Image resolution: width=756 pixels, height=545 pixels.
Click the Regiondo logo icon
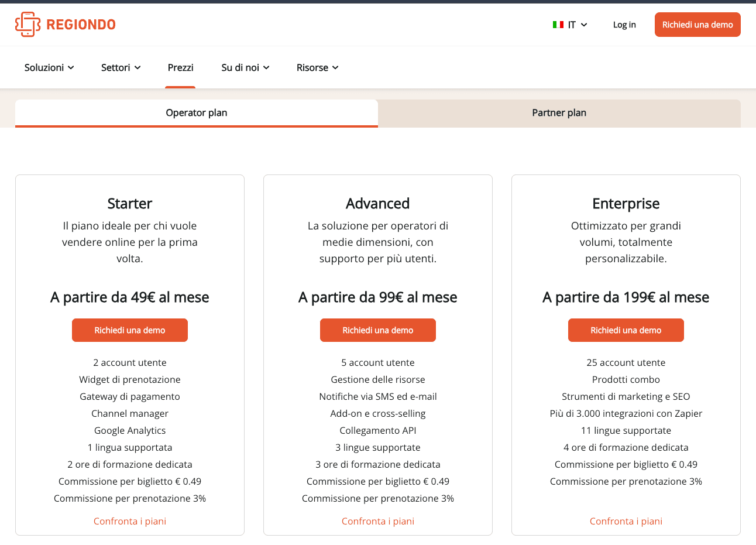(28, 24)
